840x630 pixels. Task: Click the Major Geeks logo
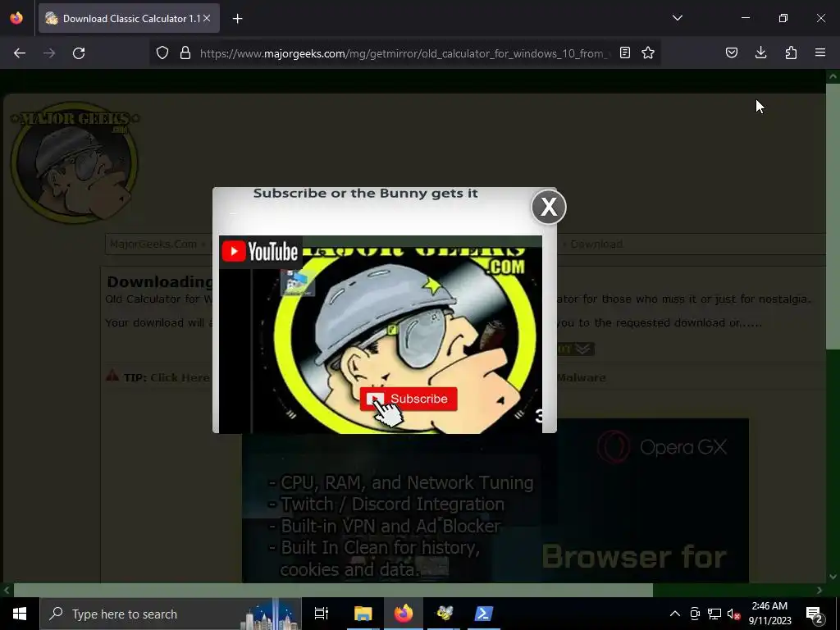coord(75,162)
